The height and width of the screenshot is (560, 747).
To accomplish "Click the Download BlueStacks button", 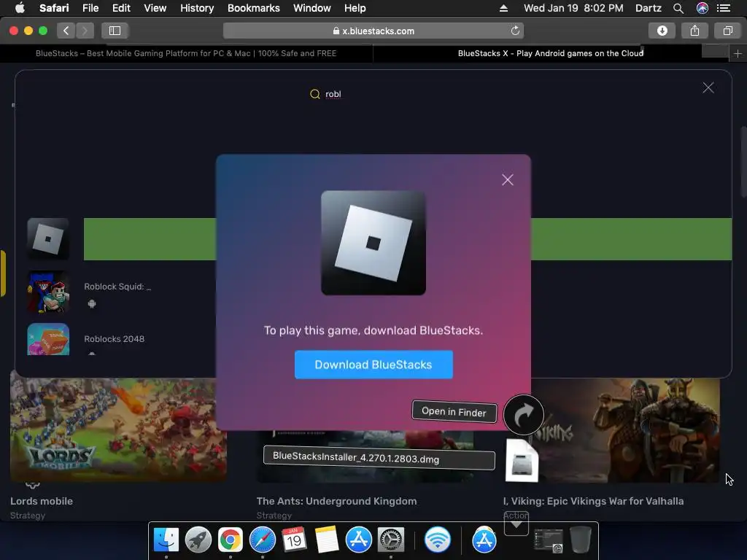I will point(373,365).
